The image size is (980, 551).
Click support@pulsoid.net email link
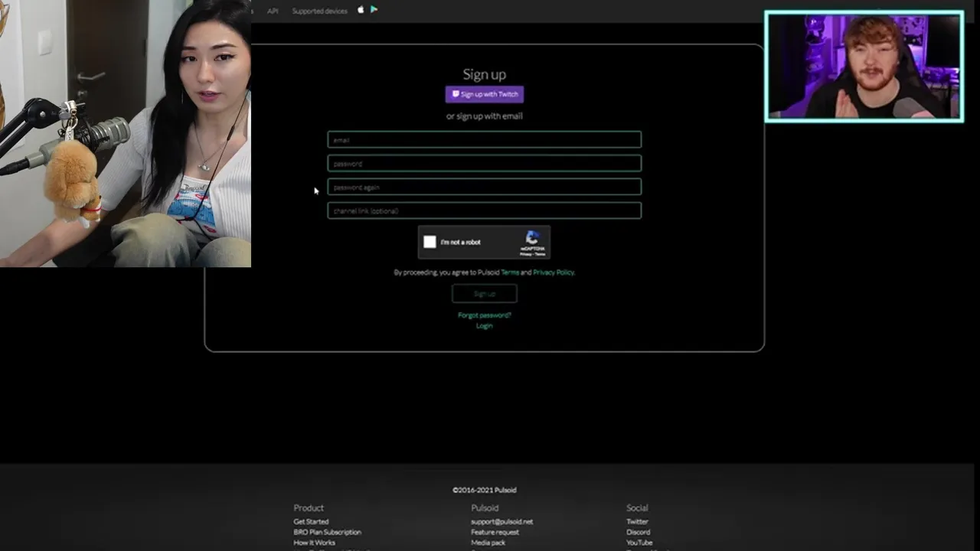tap(502, 522)
